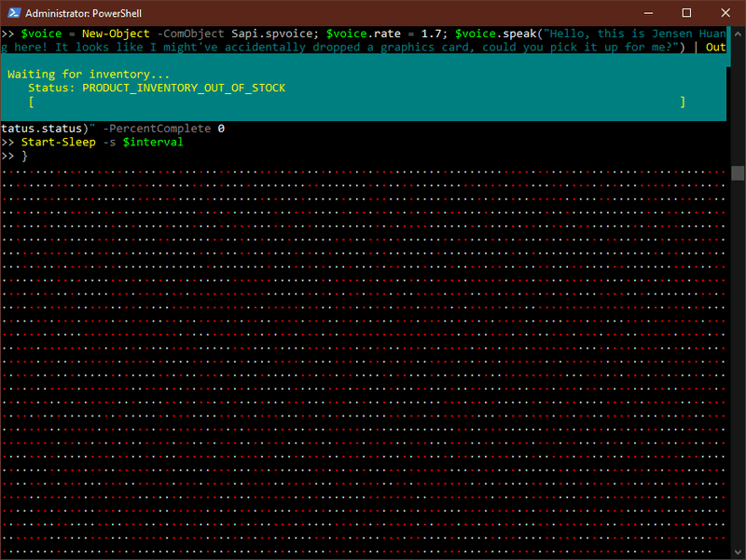Click the 'New-Object' cmdlet text

116,34
